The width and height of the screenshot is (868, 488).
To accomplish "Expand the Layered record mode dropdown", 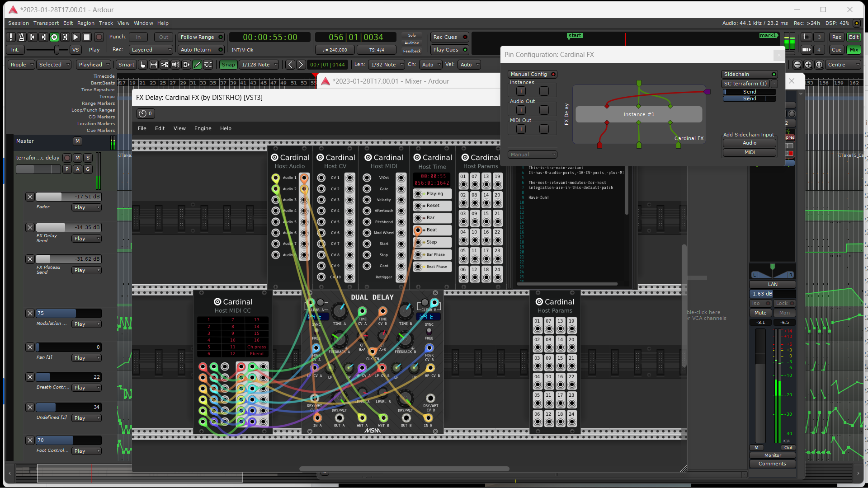I will point(151,50).
